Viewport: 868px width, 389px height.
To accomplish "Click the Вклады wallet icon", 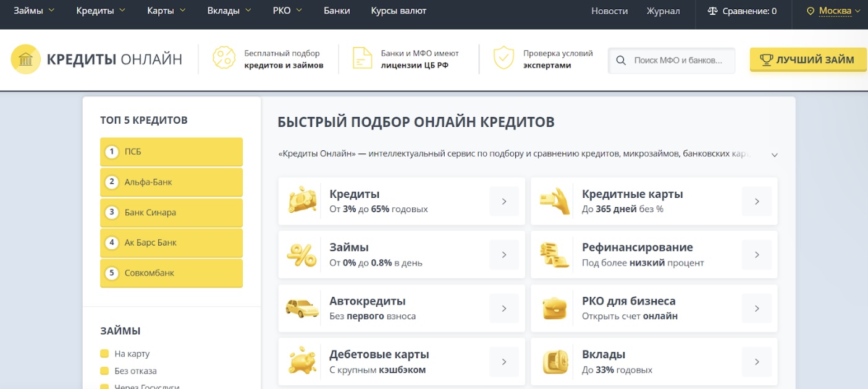I will (x=554, y=361).
